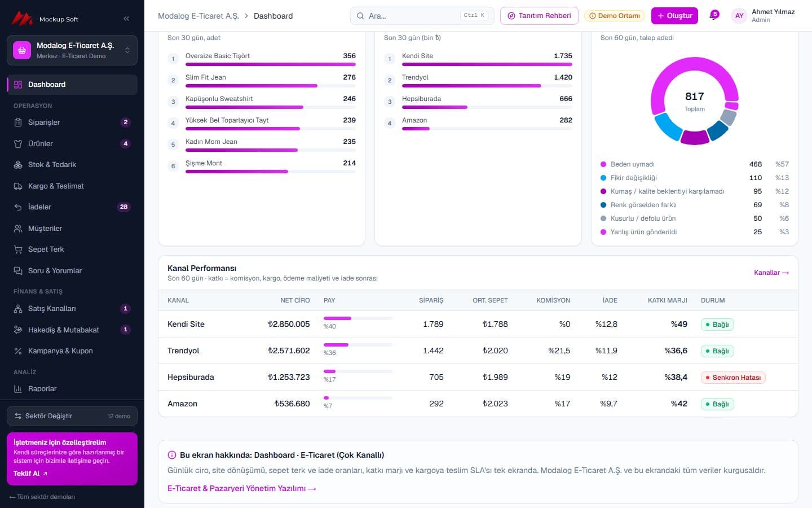Image resolution: width=812 pixels, height=508 pixels.
Task: Click the Tanıtım Rehberi button
Action: pos(539,16)
